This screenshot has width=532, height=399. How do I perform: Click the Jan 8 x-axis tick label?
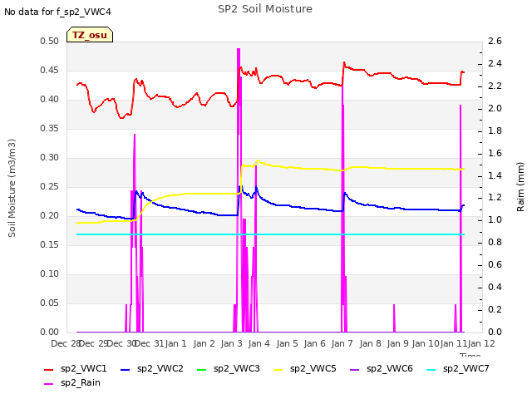click(370, 343)
